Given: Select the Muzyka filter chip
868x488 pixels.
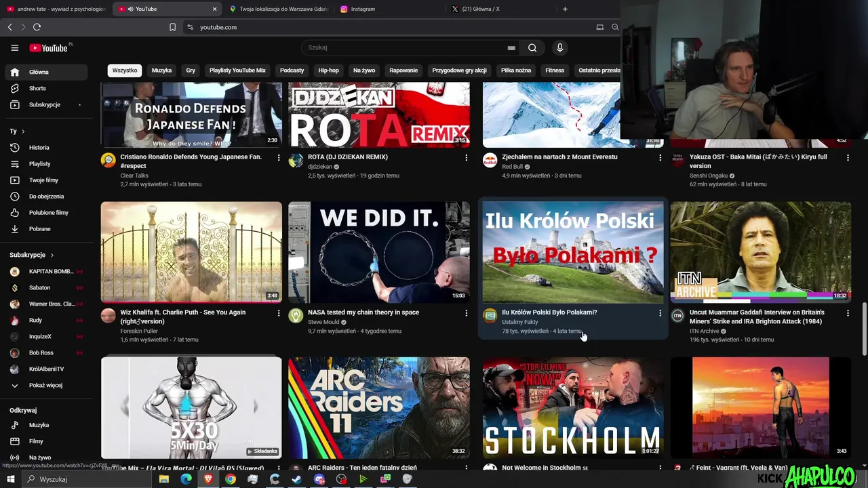Looking at the screenshot, I should (161, 70).
